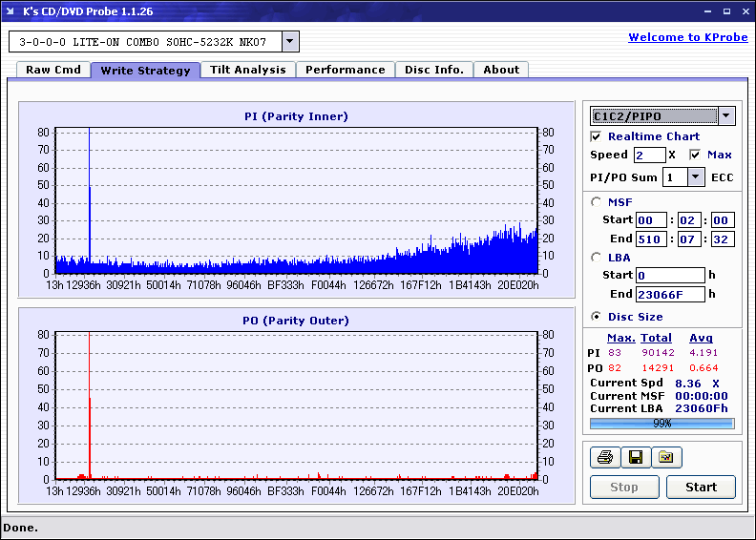Go to the Raw Cmd tab

(53, 70)
